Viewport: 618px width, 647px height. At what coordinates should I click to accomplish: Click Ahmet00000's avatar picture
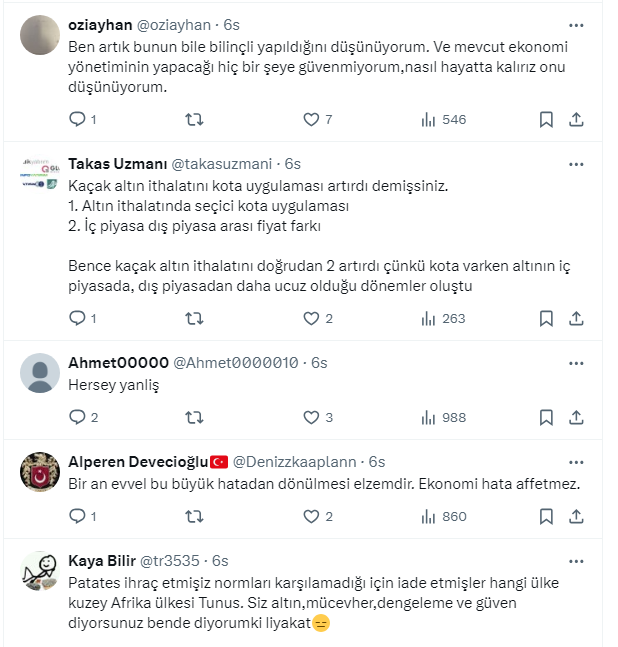pyautogui.click(x=40, y=373)
